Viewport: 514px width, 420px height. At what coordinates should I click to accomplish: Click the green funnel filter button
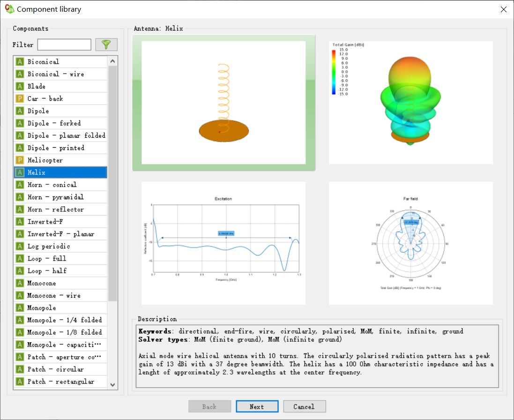click(106, 45)
